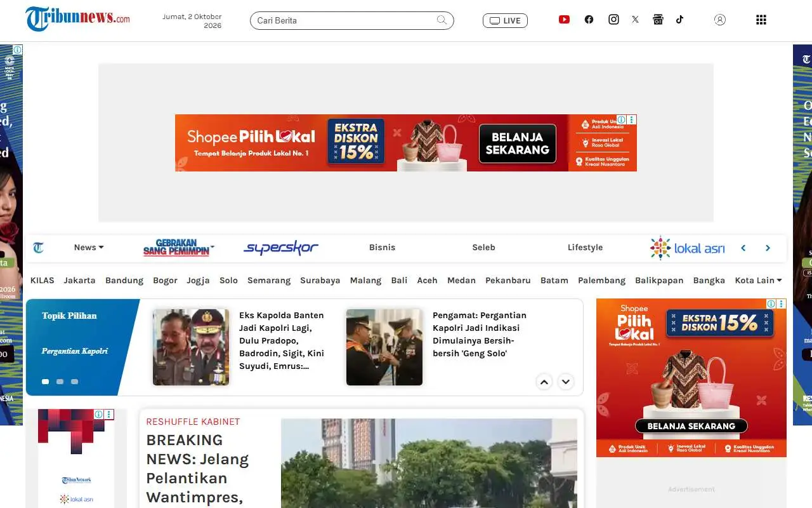Expand the Kota Lain city dropdown
Viewport: 812px width, 508px height.
758,280
